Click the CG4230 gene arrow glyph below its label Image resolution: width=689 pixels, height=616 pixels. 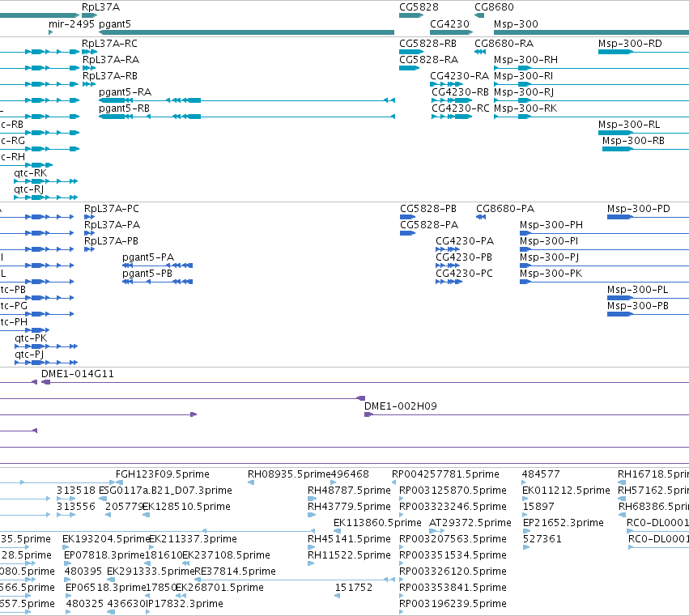pos(451,32)
